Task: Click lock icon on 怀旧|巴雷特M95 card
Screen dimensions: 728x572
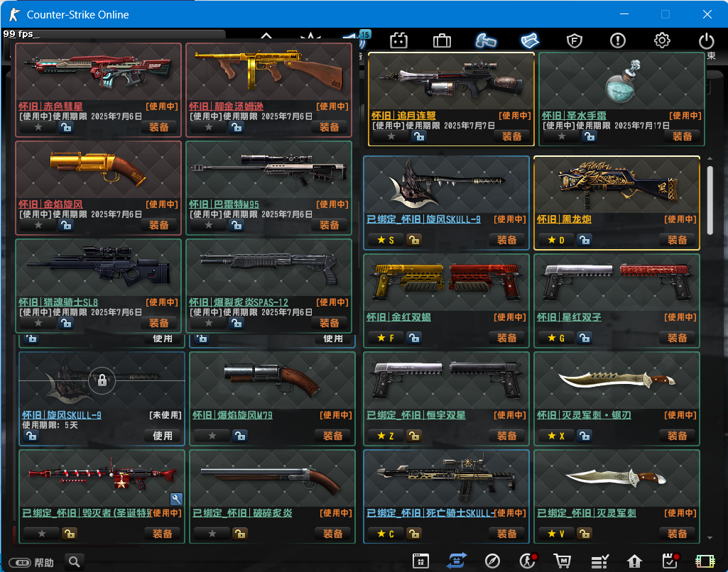Action: 237,224
